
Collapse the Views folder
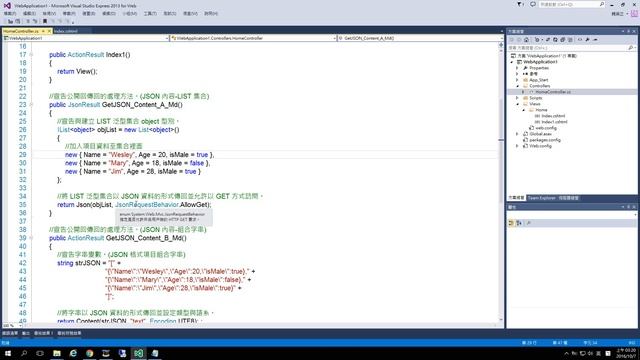(x=517, y=104)
